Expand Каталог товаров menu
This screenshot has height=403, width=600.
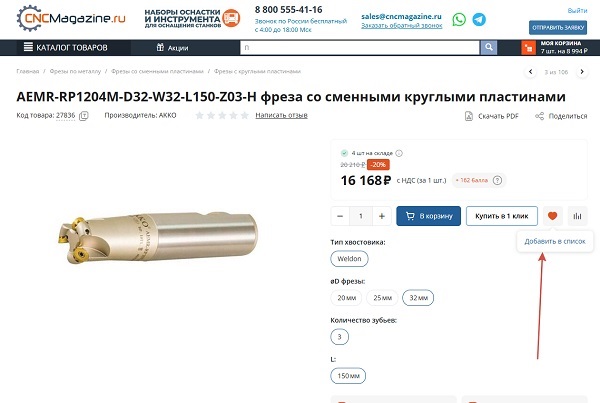[66, 47]
